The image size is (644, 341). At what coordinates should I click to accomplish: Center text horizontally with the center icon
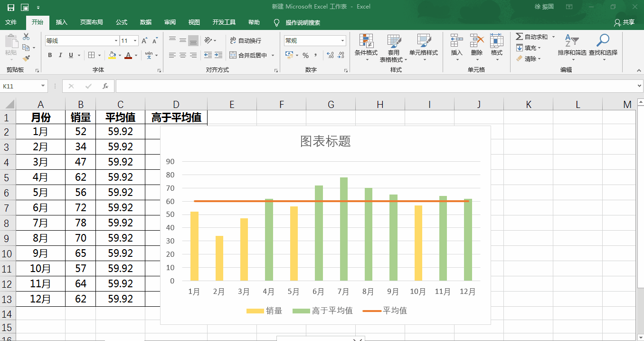click(x=182, y=55)
